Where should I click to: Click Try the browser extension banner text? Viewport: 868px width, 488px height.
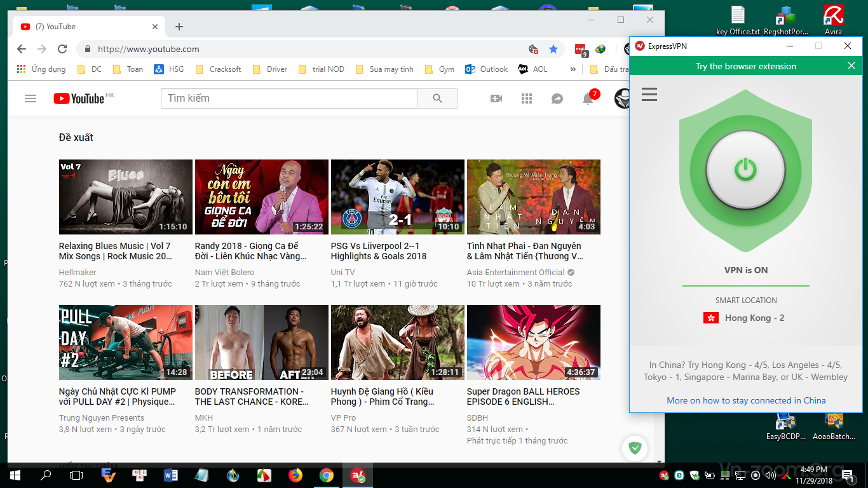[745, 66]
